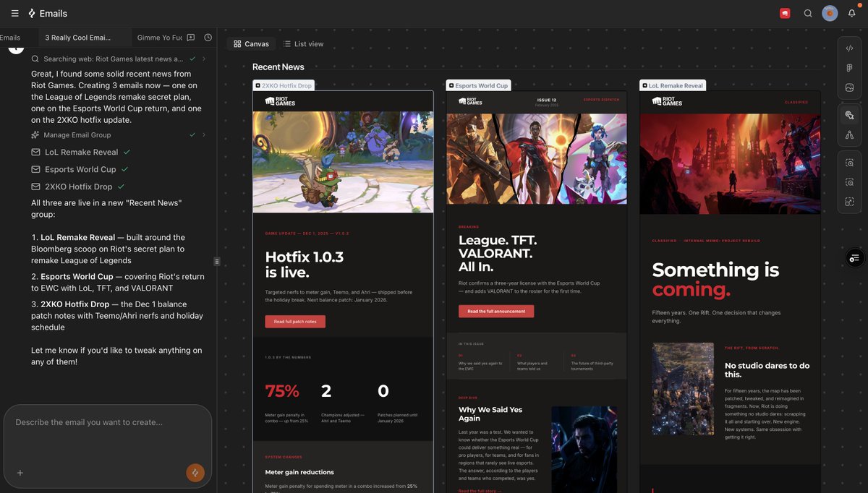Viewport: 868px width, 493px height.
Task: Open LoL Remake Reveal from chat list
Action: pos(81,152)
